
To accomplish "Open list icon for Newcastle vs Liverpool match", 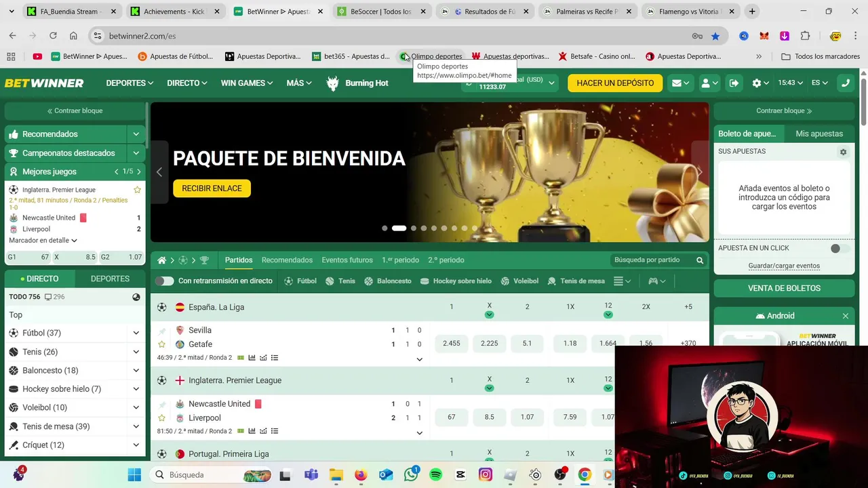I will pos(274,431).
